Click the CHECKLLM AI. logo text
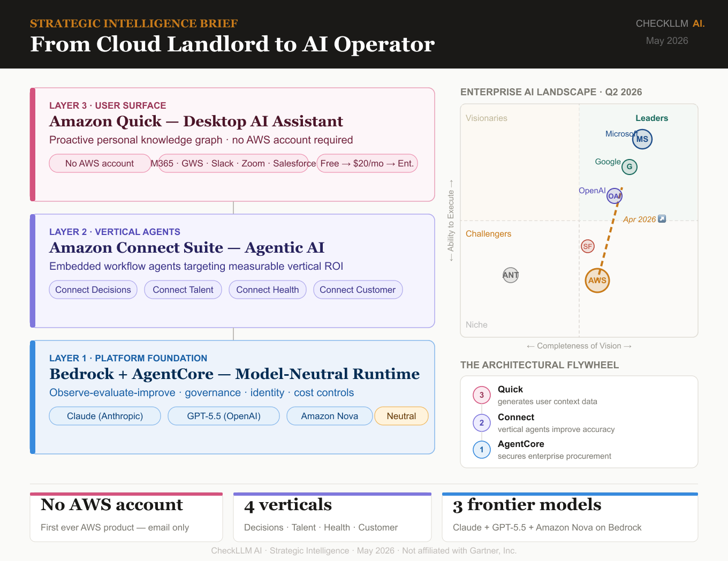The width and height of the screenshot is (728, 561). coord(670,24)
